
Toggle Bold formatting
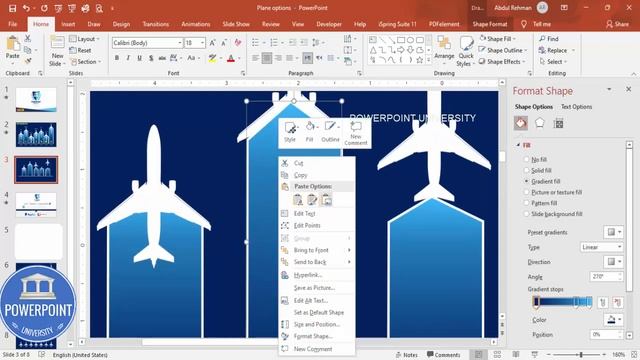pyautogui.click(x=117, y=58)
